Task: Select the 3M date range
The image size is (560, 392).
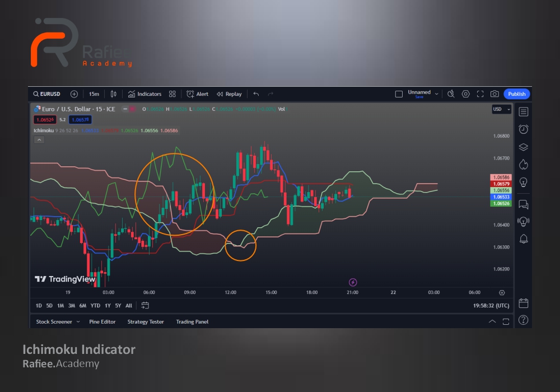Action: [72, 306]
